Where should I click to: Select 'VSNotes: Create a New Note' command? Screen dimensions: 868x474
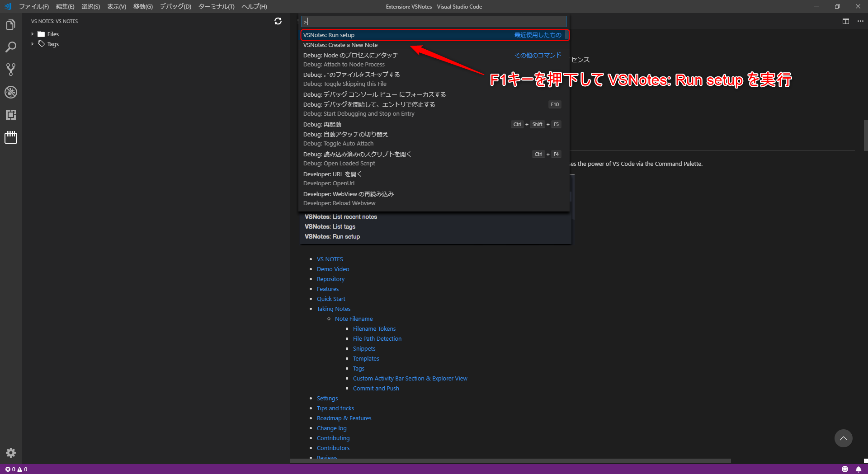tap(434, 45)
